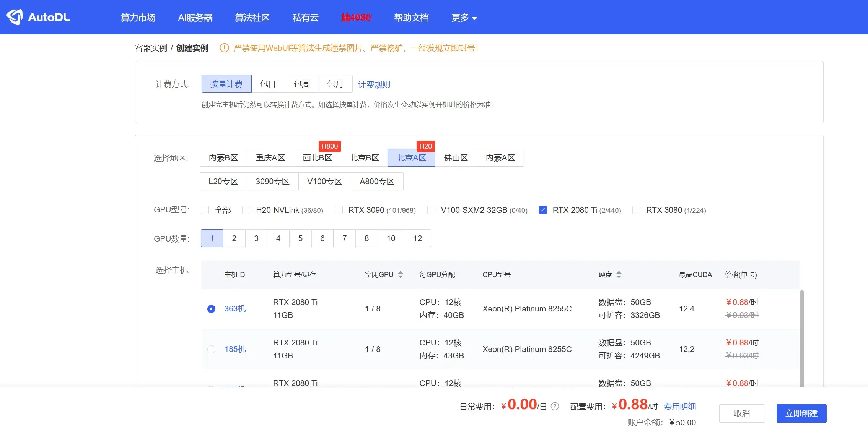Screen dimensions: 868x436
Task: Click the 价格(单卡) column header
Action: [x=741, y=275]
